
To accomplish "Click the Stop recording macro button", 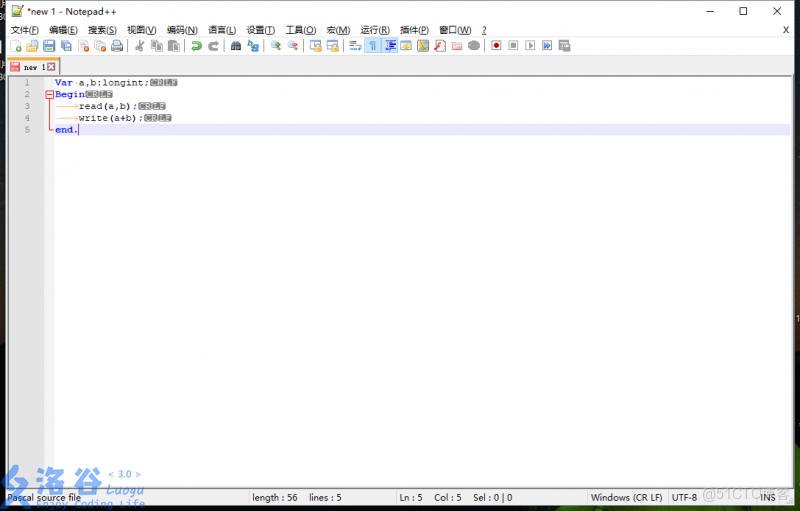I will click(x=513, y=46).
